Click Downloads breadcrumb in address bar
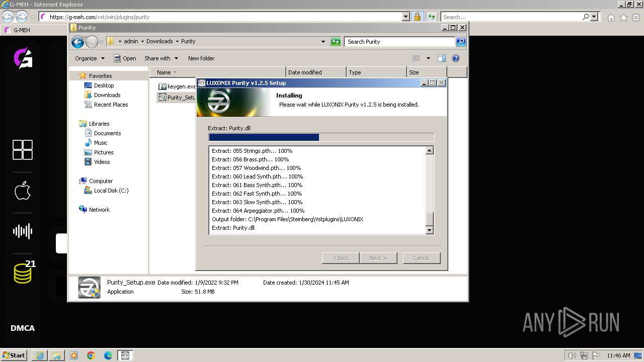Screen dimensions: 644x362 point(159,42)
